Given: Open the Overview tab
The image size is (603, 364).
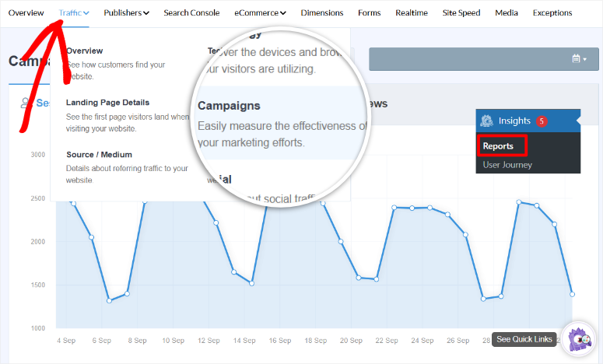Looking at the screenshot, I should point(26,13).
